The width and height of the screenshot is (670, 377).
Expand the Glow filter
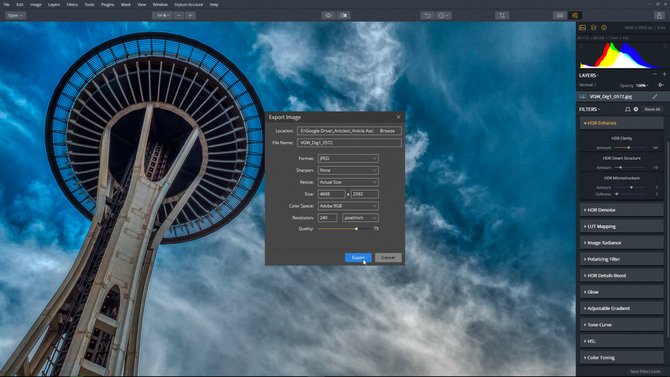(621, 292)
